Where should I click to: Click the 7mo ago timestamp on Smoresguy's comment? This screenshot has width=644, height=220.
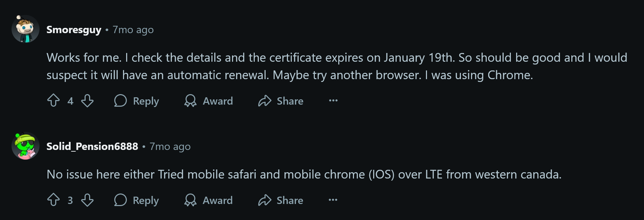pyautogui.click(x=133, y=30)
